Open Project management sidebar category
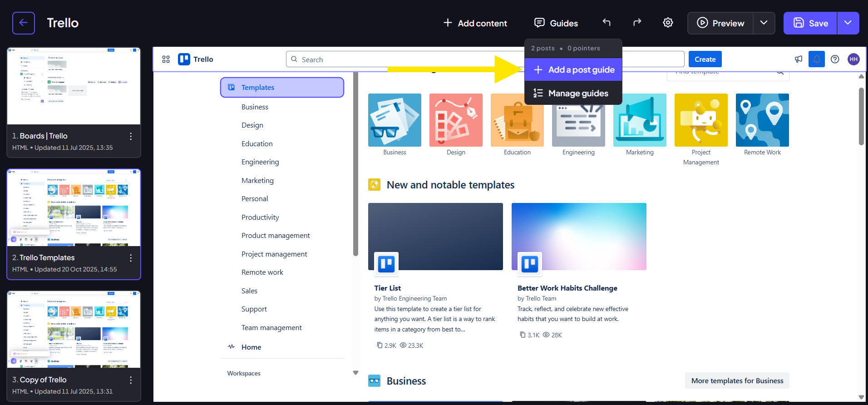This screenshot has height=405, width=868. tap(274, 254)
